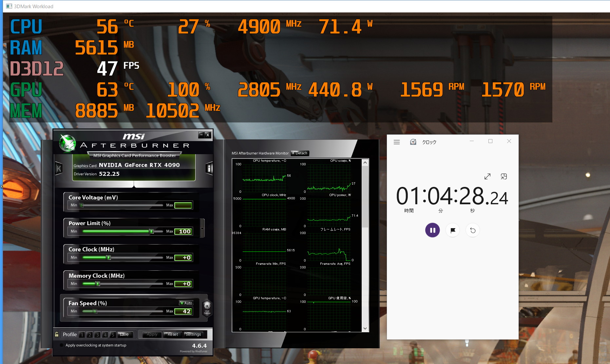Image resolution: width=610 pixels, height=364 pixels.
Task: Open Afterburner Settings
Action: (193, 335)
